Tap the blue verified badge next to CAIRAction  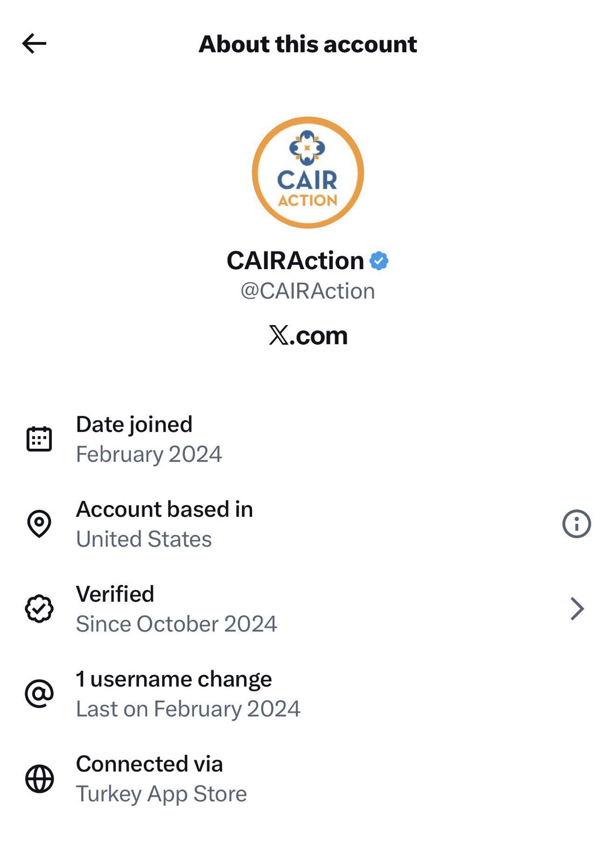pos(379,261)
